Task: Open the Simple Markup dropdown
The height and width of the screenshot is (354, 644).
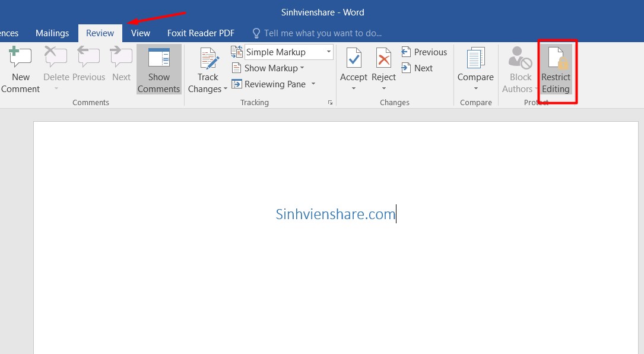Action: click(328, 52)
